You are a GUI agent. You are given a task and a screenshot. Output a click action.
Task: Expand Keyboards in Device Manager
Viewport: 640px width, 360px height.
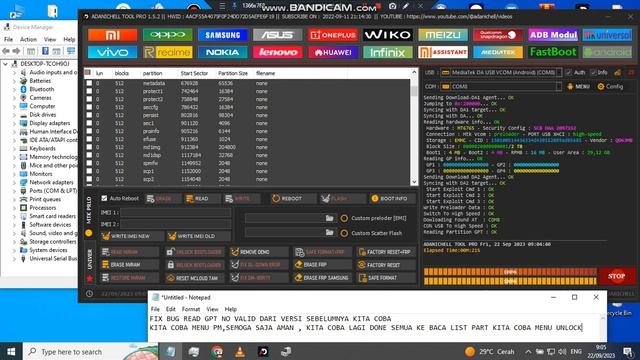pyautogui.click(x=15, y=149)
